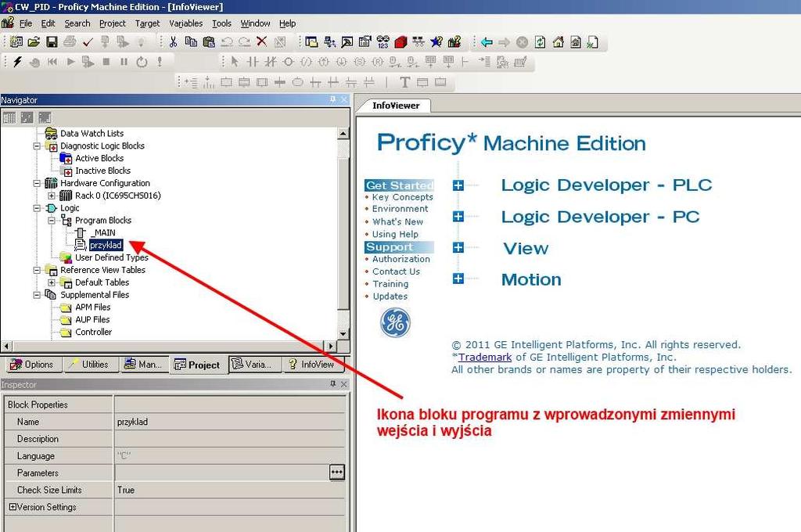Collapse the Diagnostic Logic Blocks node

(x=37, y=146)
